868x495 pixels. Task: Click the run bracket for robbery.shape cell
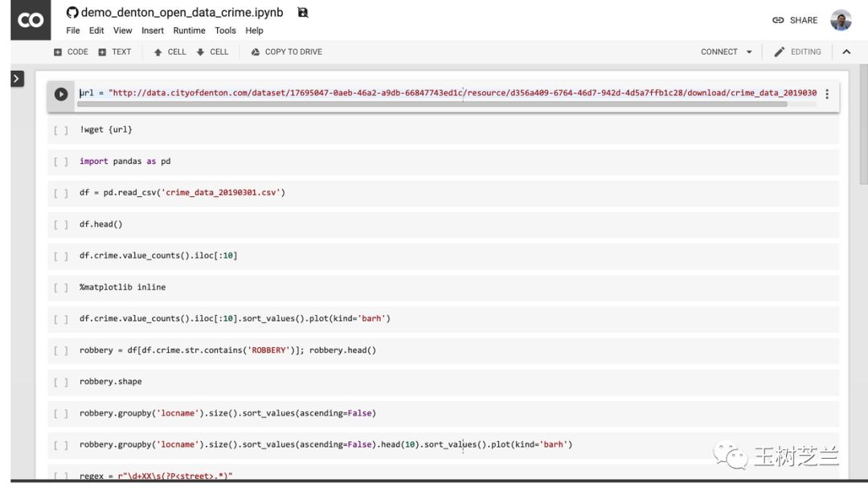(x=61, y=382)
